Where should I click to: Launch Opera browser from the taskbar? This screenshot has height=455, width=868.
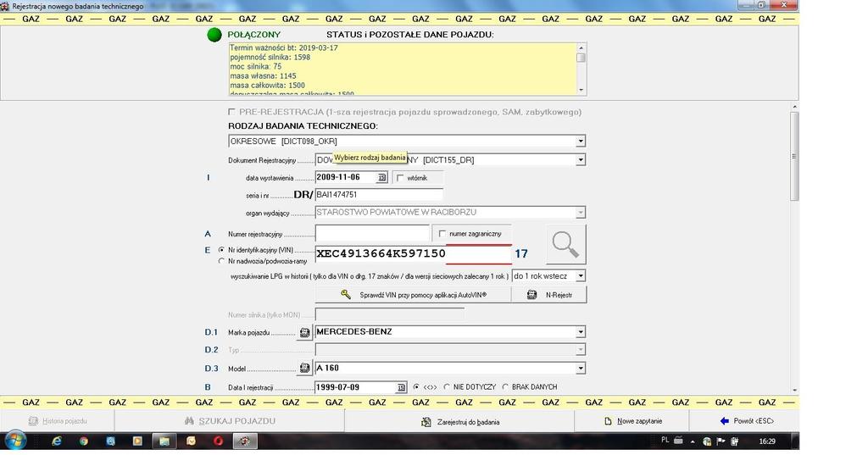point(218,441)
